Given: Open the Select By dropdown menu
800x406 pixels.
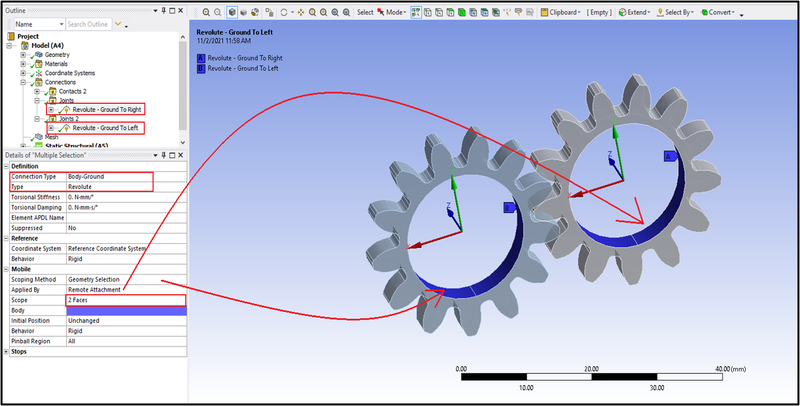Looking at the screenshot, I should [692, 12].
